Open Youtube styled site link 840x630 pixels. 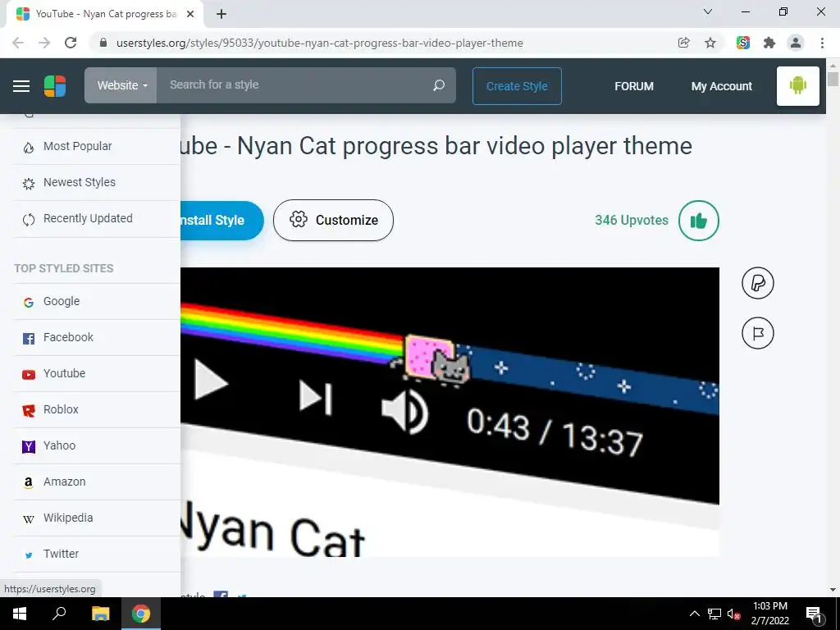97,373
